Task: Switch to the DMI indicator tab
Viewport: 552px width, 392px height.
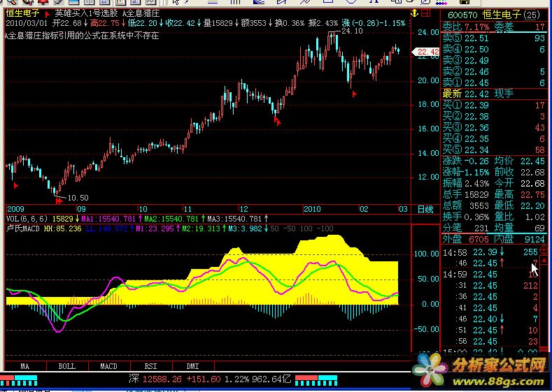Action: click(x=192, y=366)
